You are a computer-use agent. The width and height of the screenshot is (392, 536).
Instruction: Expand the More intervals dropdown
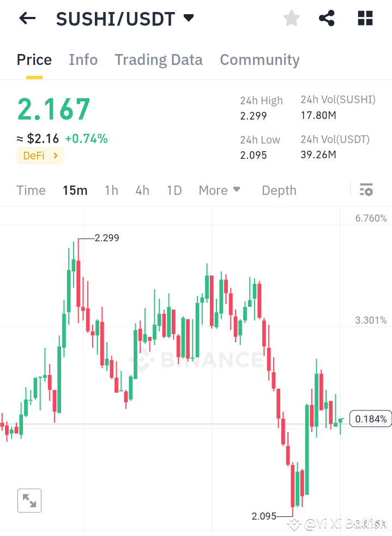pos(219,190)
